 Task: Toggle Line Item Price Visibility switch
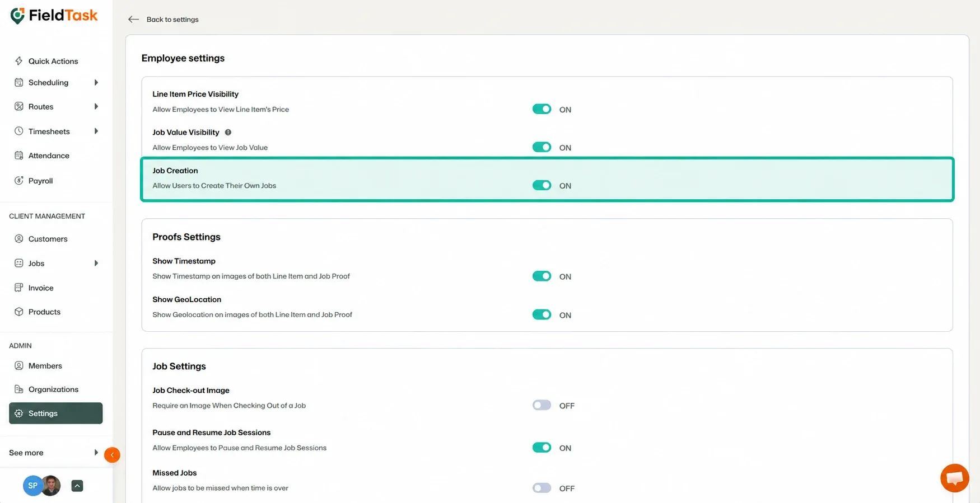pos(542,109)
